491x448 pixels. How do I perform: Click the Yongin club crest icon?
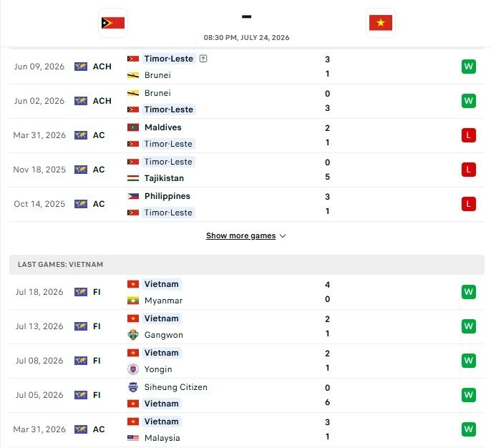133,369
